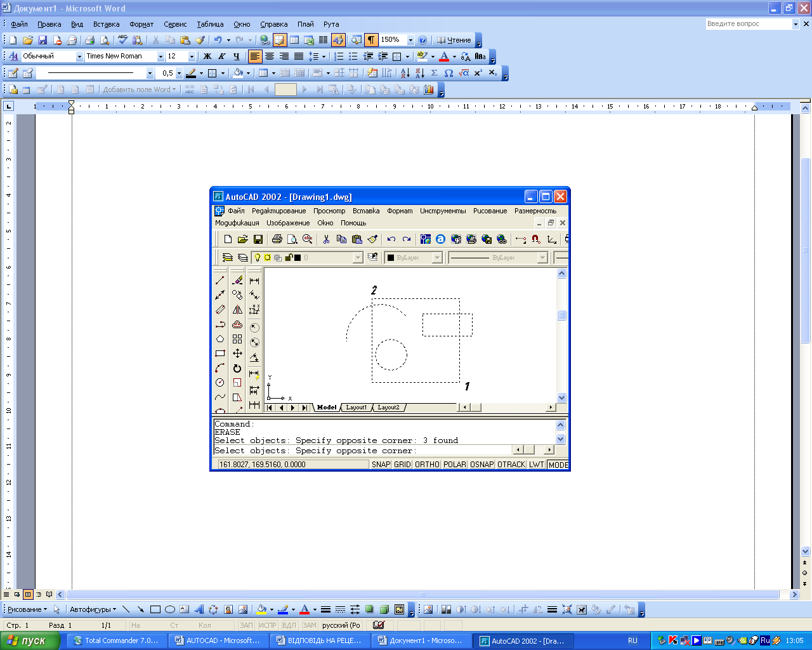Select the Rotate tool in AutoCAD
The width and height of the screenshot is (812, 650).
[237, 368]
